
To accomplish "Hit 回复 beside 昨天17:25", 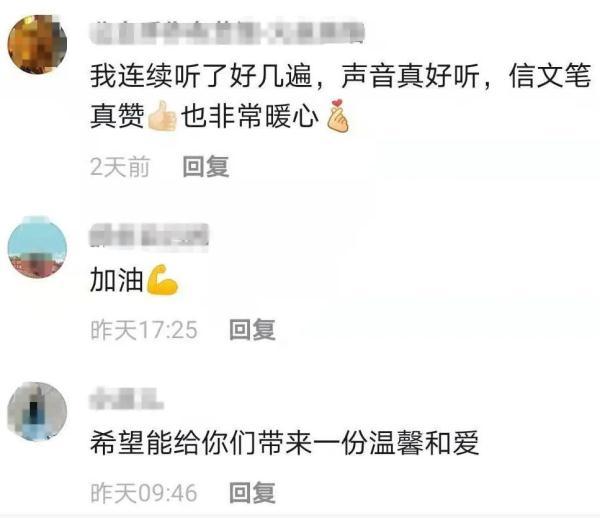I will click(253, 329).
